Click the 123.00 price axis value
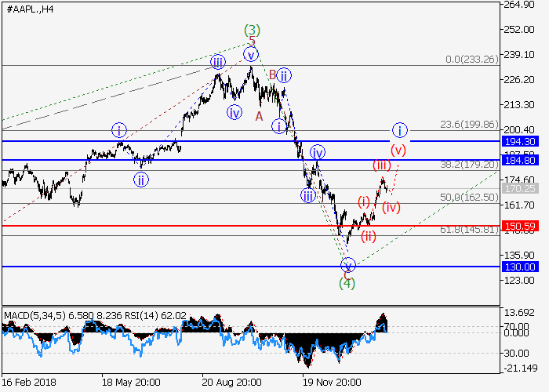The height and width of the screenshot is (392, 549). (x=519, y=281)
